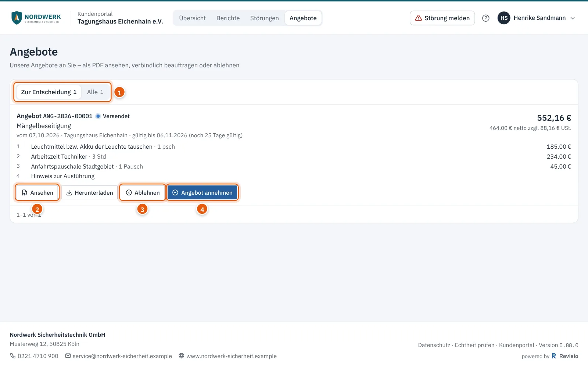The image size is (588, 368).
Task: Click offer number ANG-2026-00001
Action: click(x=68, y=116)
